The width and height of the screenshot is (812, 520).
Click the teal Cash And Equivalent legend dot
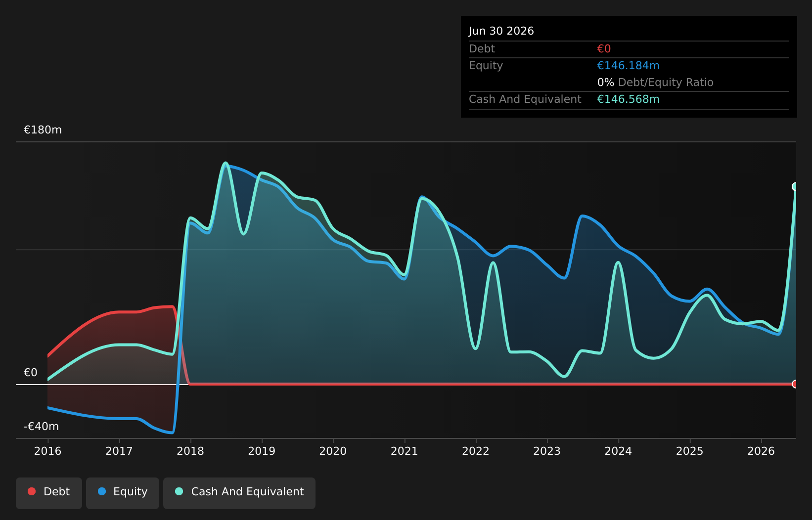coord(179,491)
